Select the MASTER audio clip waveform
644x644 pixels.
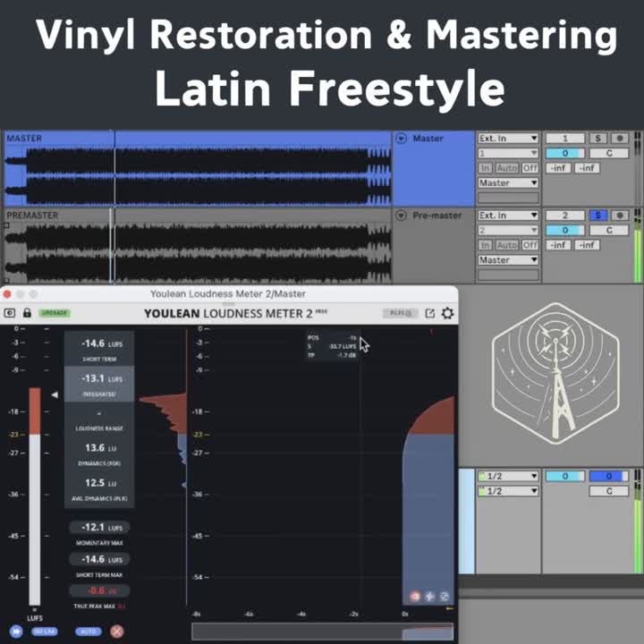[x=197, y=174]
